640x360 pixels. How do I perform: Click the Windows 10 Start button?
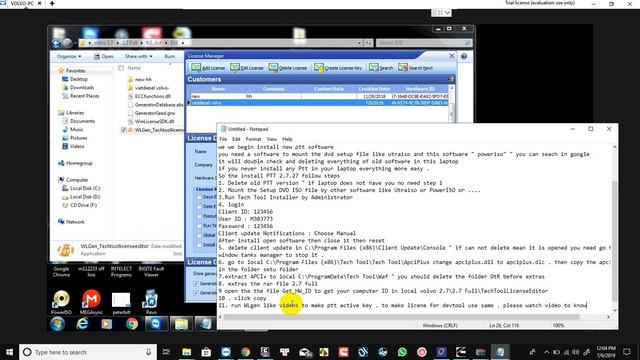[9, 352]
